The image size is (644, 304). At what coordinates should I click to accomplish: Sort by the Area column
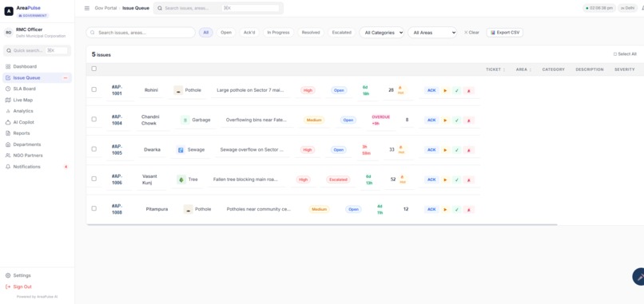tap(523, 69)
